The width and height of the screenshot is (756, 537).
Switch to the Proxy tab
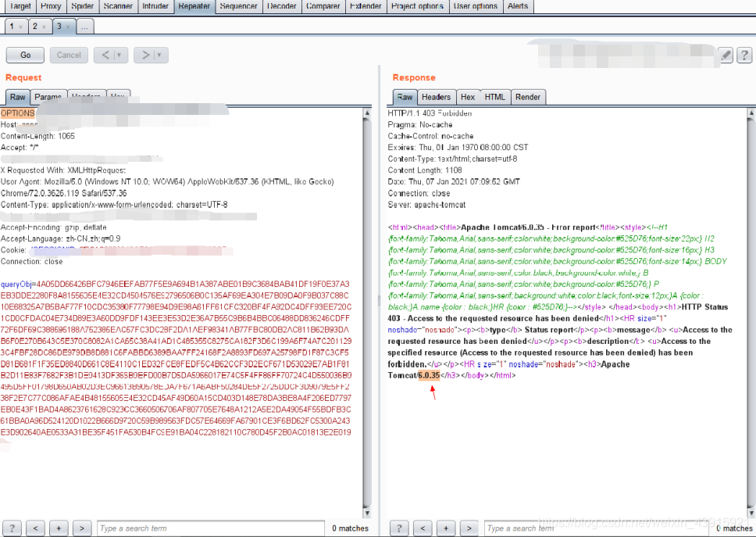pyautogui.click(x=51, y=6)
